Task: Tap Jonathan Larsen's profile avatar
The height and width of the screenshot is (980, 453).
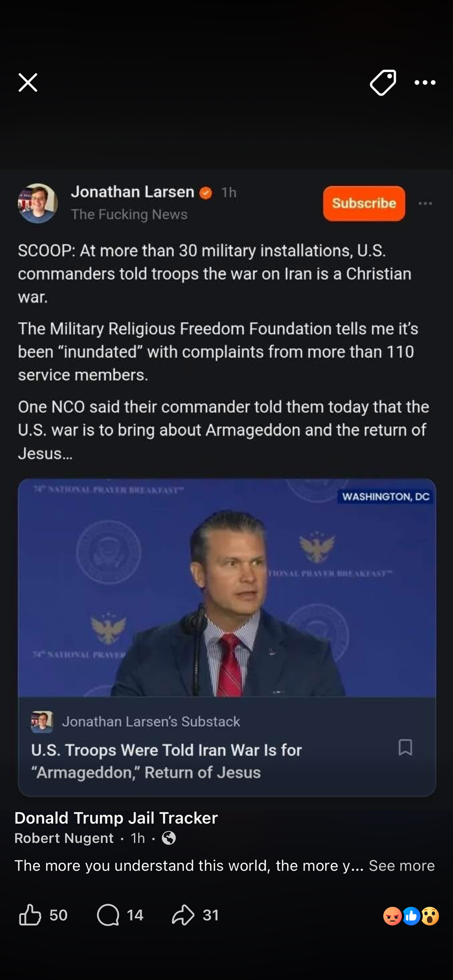Action: tap(38, 203)
